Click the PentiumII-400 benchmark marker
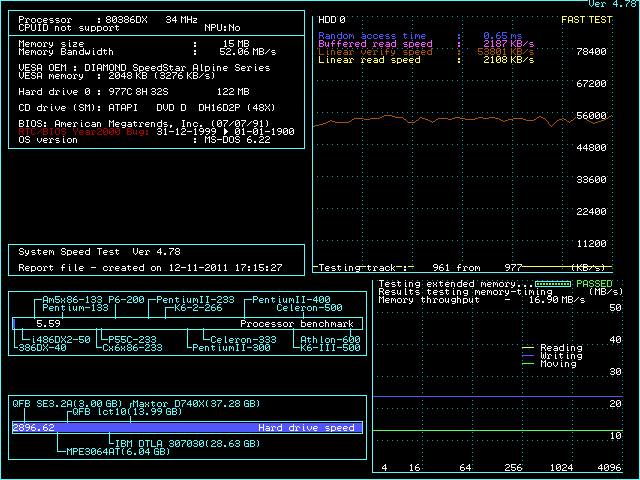Image resolution: width=640 pixels, height=480 pixels. coord(291,300)
